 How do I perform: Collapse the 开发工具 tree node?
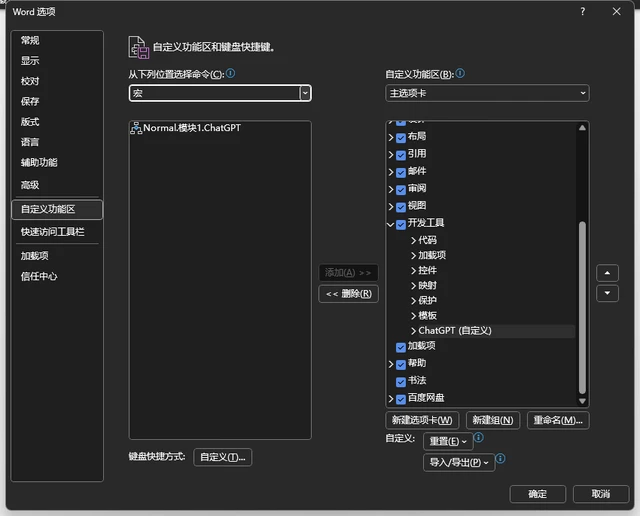(x=391, y=224)
